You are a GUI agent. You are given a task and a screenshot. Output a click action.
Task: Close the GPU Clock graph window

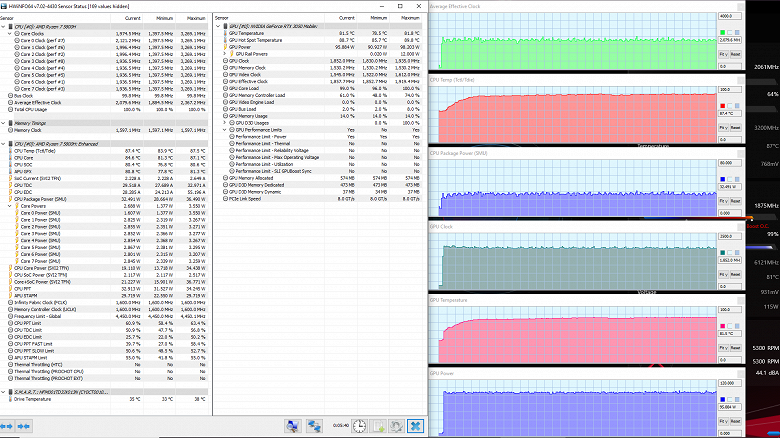click(741, 227)
